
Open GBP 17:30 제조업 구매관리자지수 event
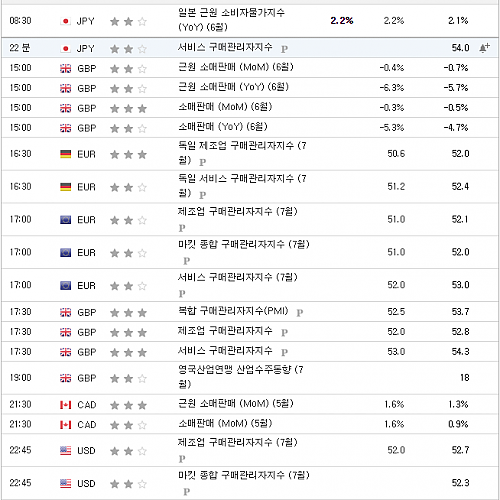click(x=225, y=331)
